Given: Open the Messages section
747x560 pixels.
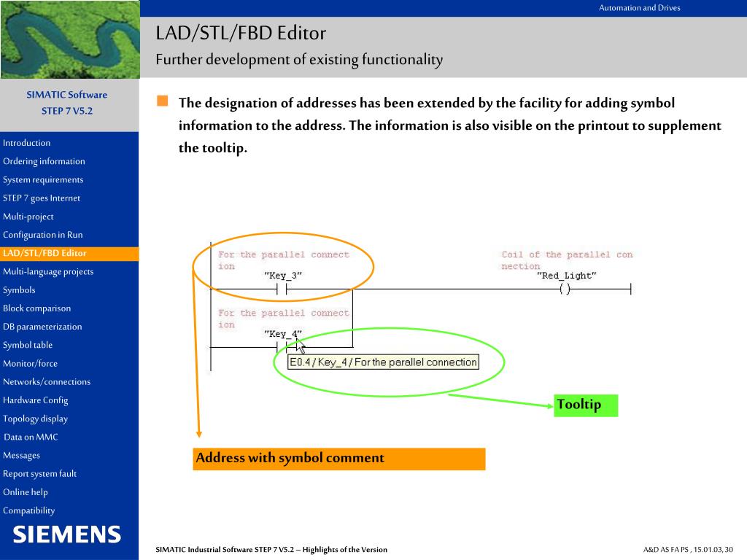Looking at the screenshot, I should [21, 455].
